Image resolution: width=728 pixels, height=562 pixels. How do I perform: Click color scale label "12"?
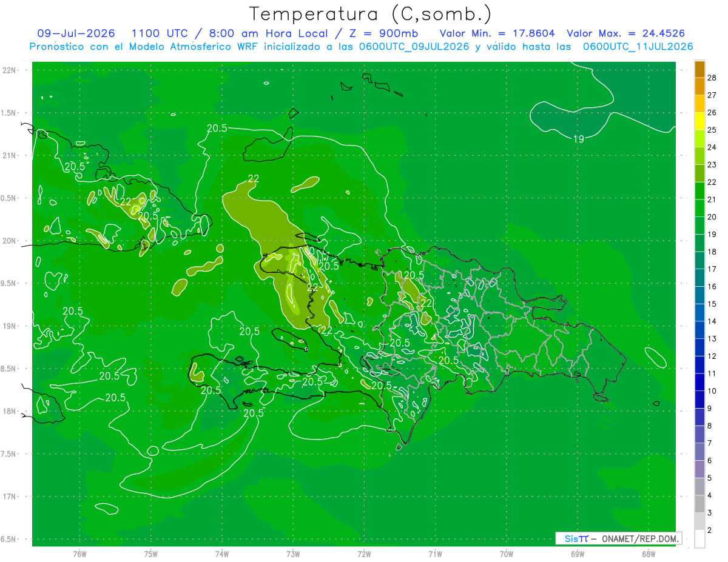[x=712, y=356]
